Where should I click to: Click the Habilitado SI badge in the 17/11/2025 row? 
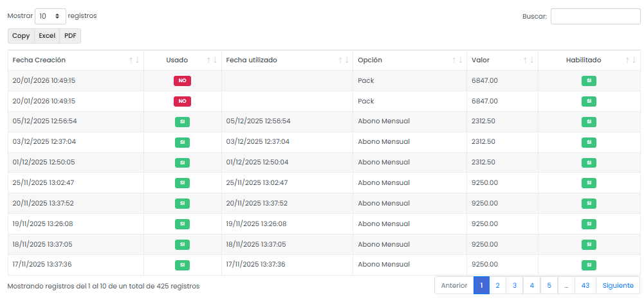[x=589, y=265]
